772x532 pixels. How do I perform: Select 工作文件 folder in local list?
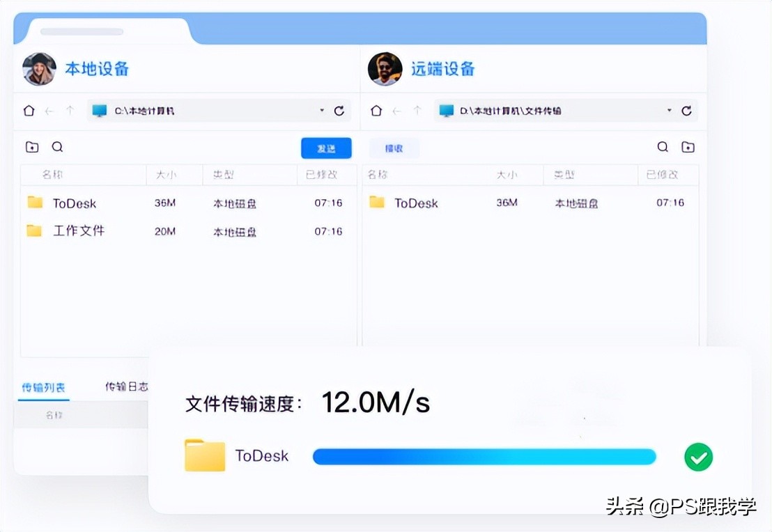coord(78,230)
